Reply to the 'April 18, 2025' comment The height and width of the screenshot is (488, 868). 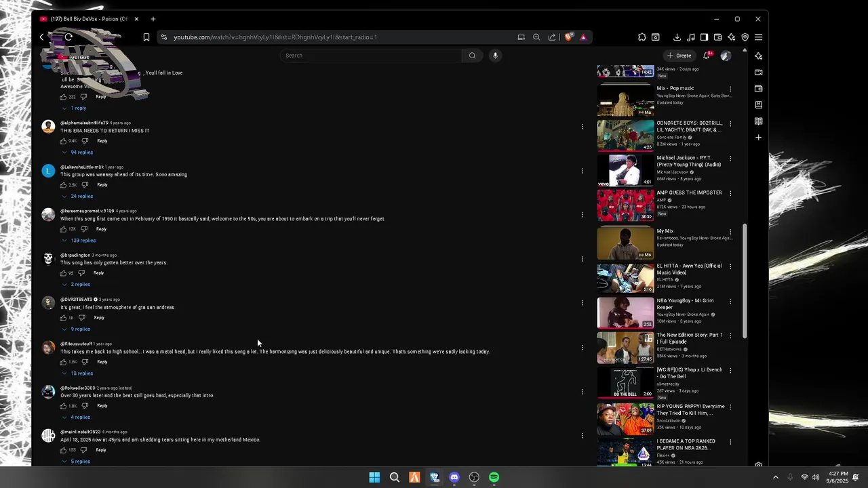[100, 450]
